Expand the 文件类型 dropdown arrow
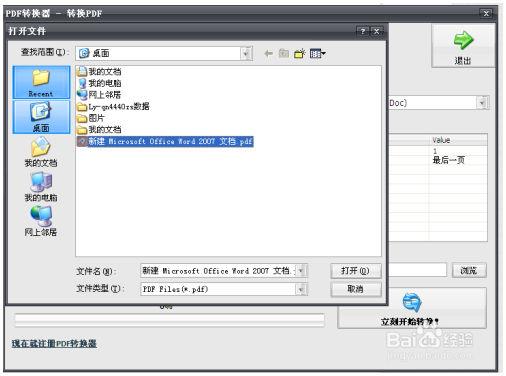506x376 pixels. (x=301, y=289)
